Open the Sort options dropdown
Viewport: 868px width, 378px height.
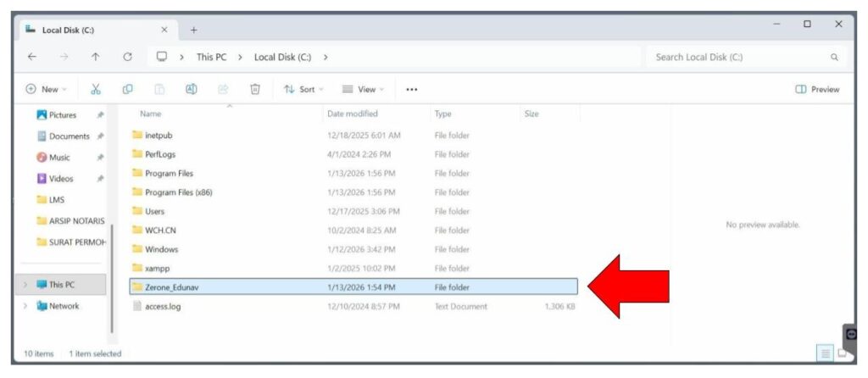point(303,89)
